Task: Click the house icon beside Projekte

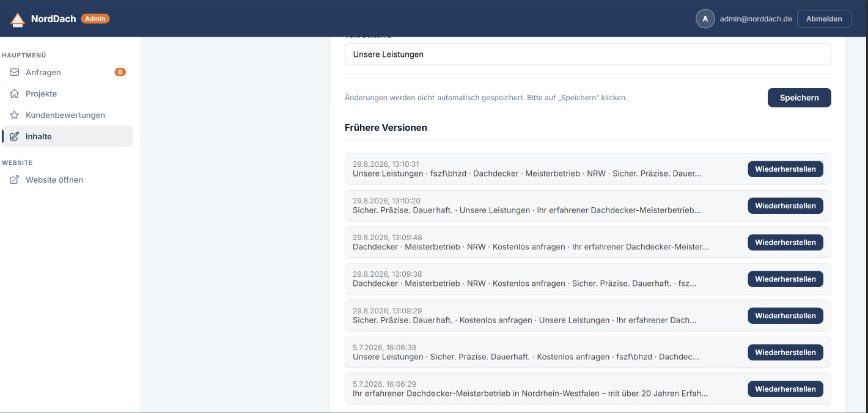Action: click(15, 93)
